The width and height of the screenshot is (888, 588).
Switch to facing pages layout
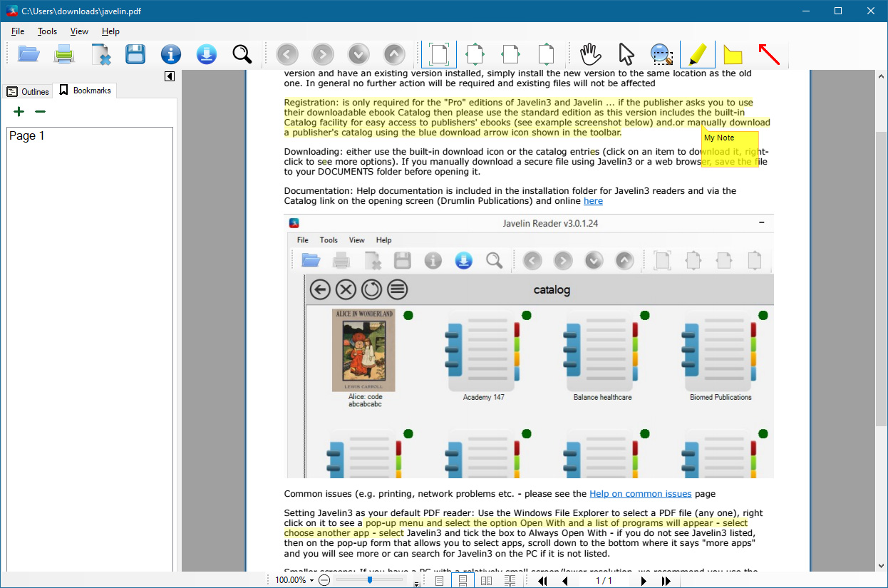(x=486, y=579)
